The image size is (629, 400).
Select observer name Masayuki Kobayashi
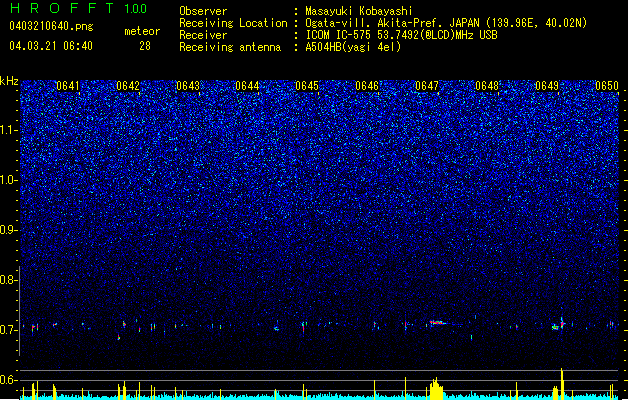[358, 11]
